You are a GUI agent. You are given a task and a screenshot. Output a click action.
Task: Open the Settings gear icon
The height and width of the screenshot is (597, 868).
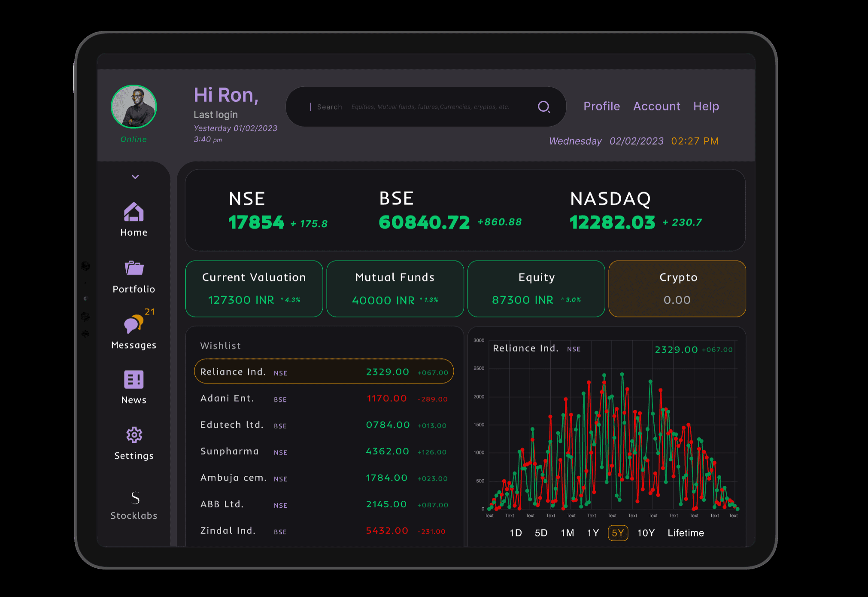click(134, 435)
